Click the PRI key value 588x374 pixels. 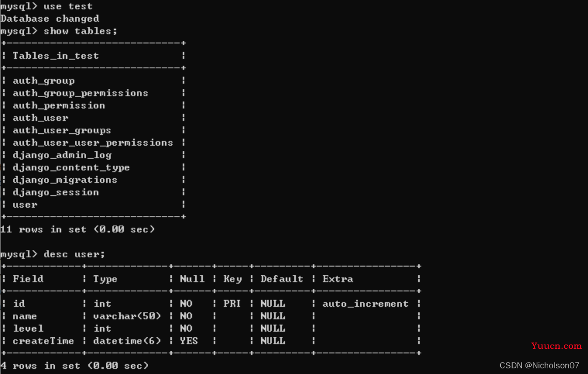point(232,303)
